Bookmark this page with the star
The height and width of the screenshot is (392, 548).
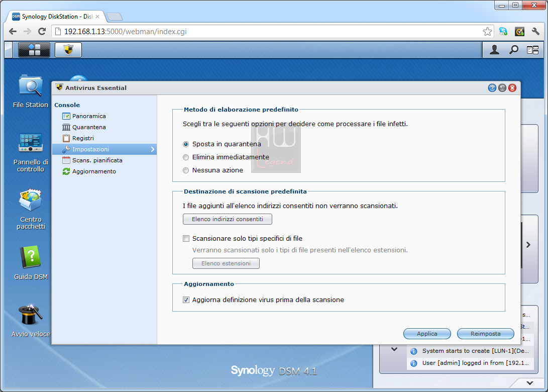(x=487, y=32)
